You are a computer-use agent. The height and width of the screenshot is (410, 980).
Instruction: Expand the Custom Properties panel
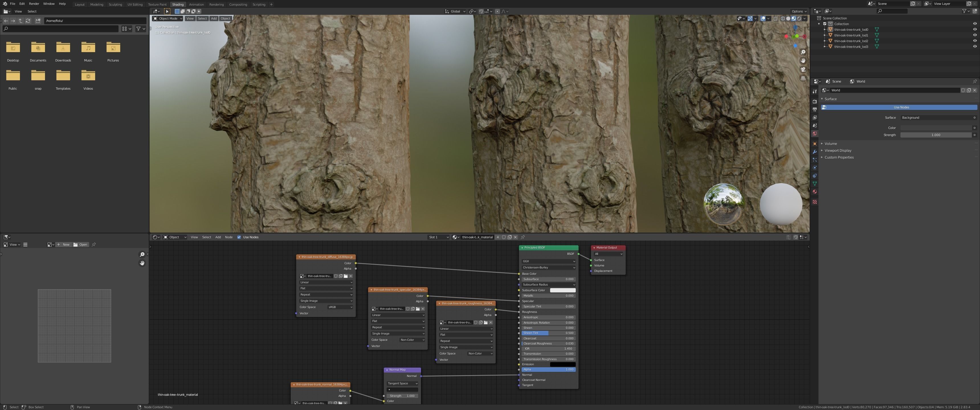pos(839,157)
